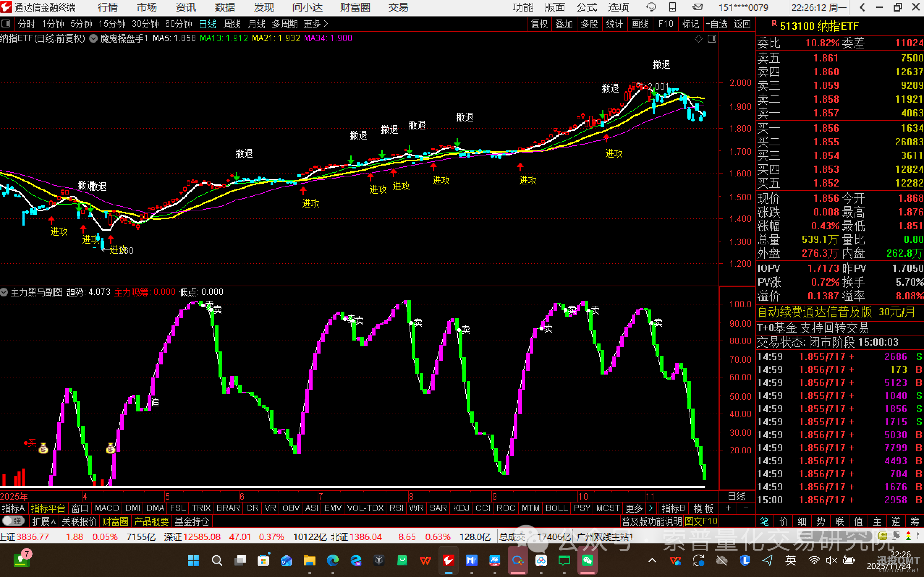924x577 pixels.
Task: Open the mail message icon
Action: [697, 7]
